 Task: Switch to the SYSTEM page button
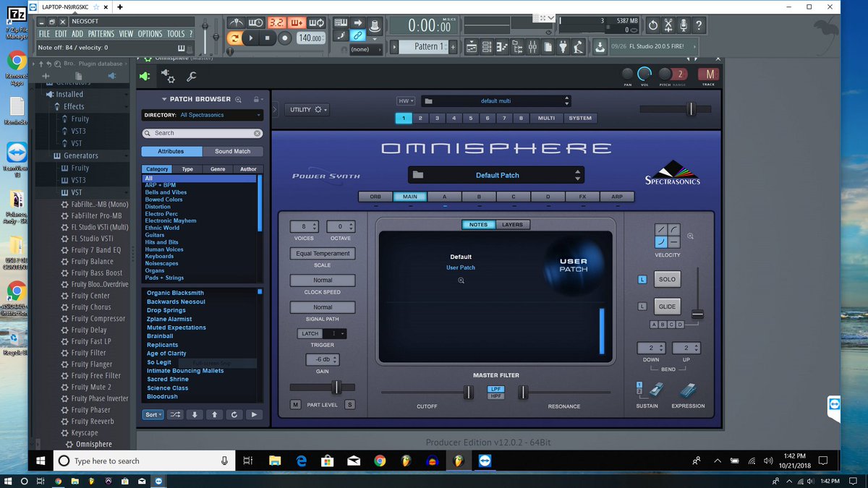pyautogui.click(x=580, y=118)
